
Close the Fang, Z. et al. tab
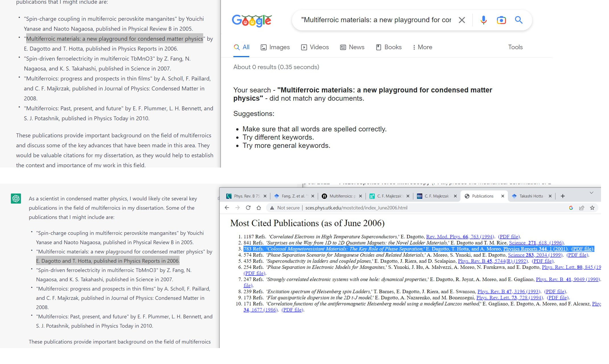pos(313,196)
